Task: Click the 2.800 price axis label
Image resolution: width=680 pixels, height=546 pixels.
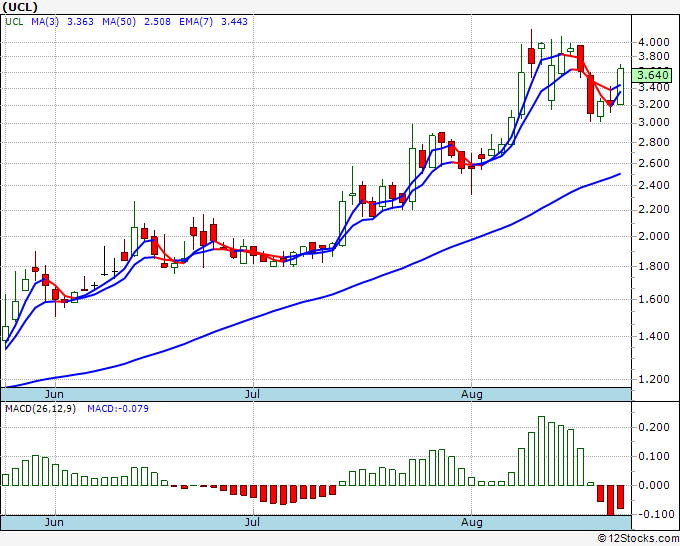Action: [x=654, y=143]
